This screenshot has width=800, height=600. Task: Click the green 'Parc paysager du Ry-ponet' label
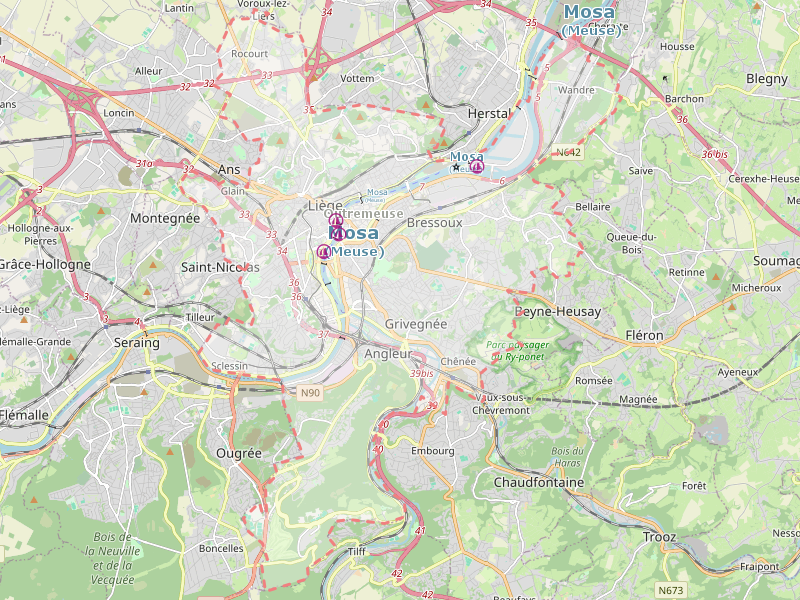click(x=518, y=351)
